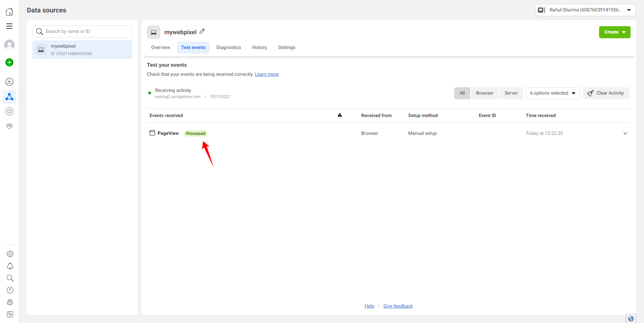Open the notifications bell icon
The width and height of the screenshot is (644, 323).
click(x=10, y=266)
